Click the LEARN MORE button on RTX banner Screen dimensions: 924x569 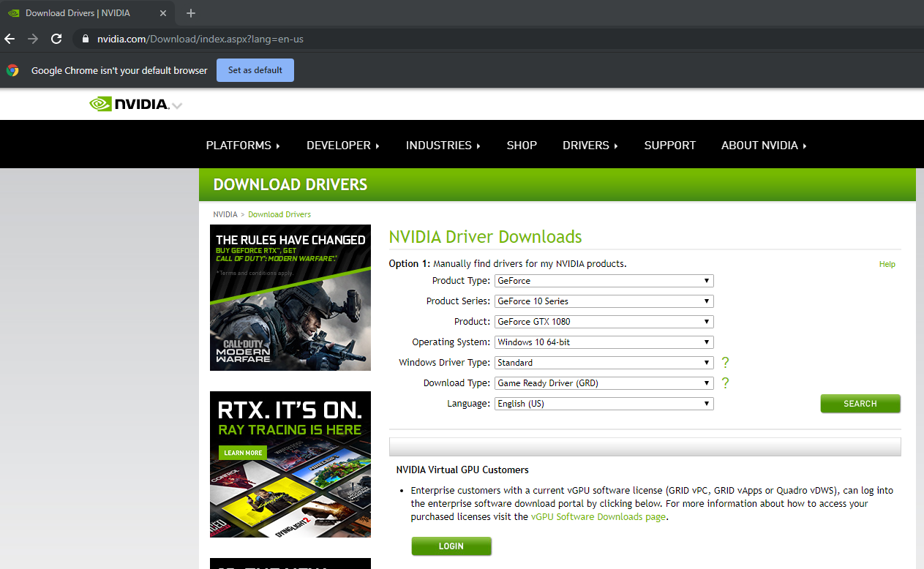pyautogui.click(x=243, y=453)
